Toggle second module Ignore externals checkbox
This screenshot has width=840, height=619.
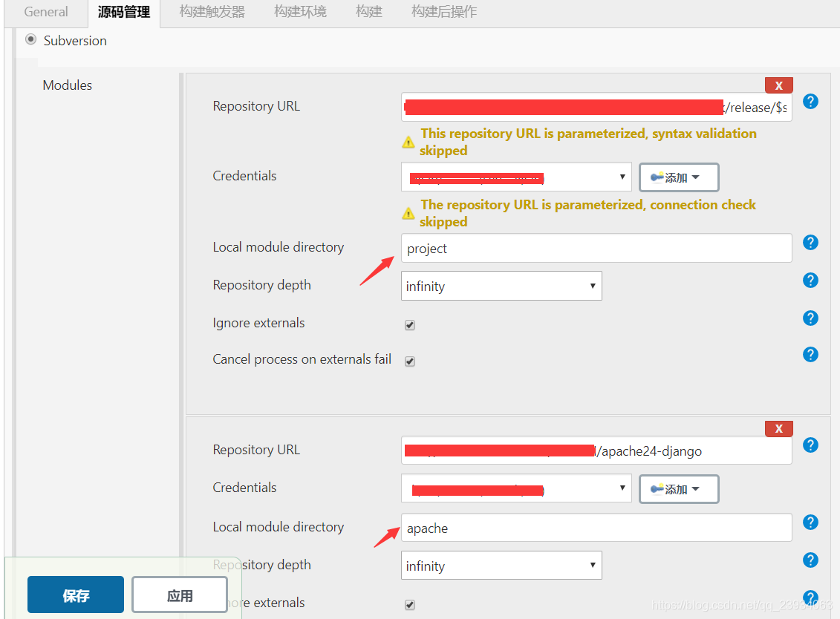(410, 605)
